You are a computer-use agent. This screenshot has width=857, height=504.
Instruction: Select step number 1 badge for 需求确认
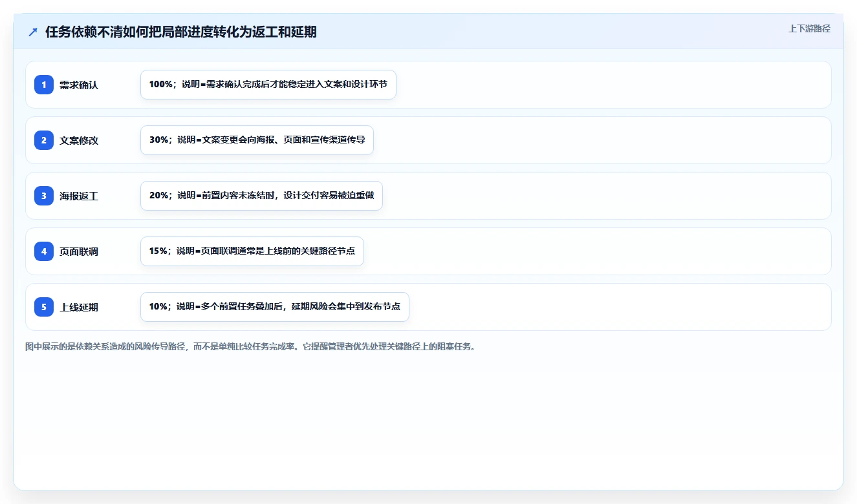click(x=44, y=85)
